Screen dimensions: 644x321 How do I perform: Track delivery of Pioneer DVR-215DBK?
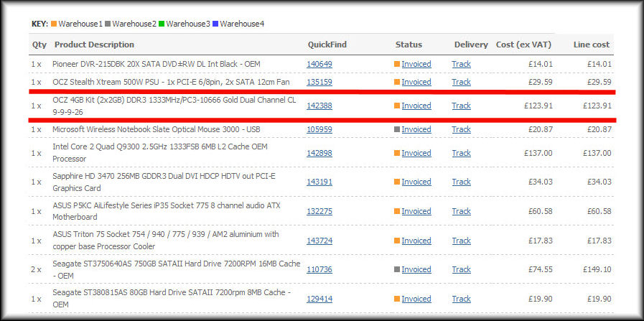click(461, 64)
